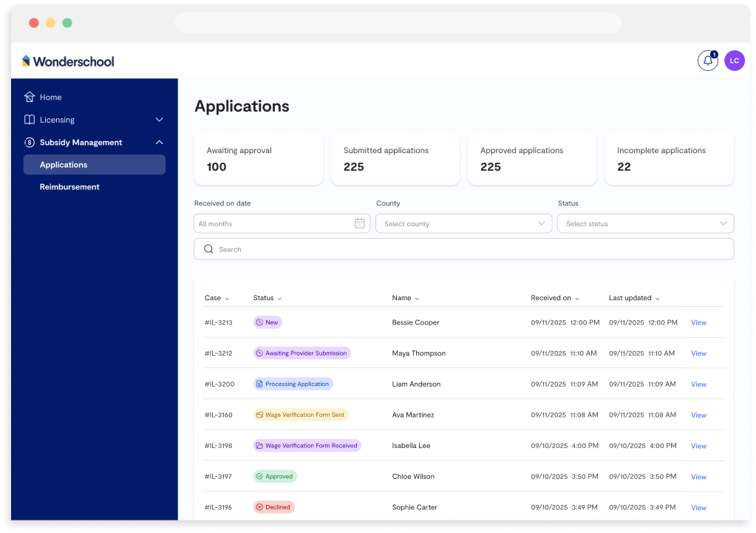The height and width of the screenshot is (533, 756).
Task: Select Applications submenu item
Action: click(94, 164)
